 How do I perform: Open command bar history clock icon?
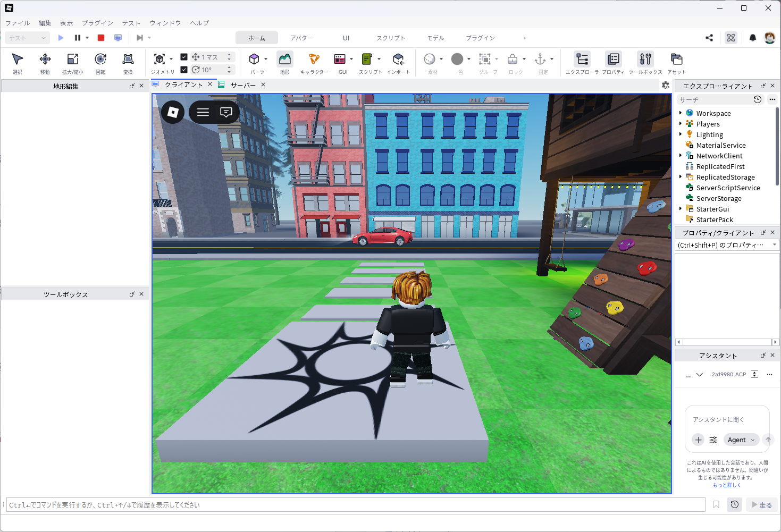pos(735,504)
